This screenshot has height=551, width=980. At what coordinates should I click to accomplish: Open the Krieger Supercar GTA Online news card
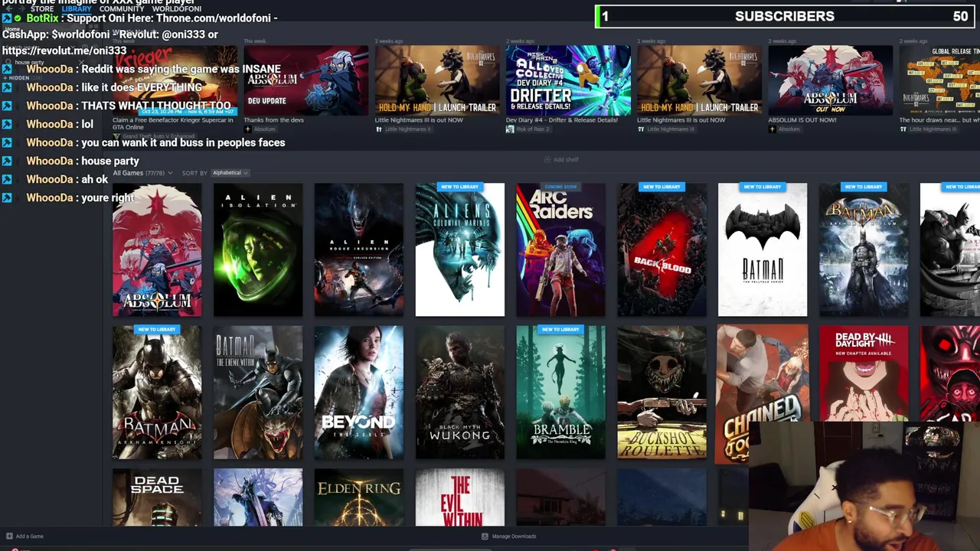coord(175,80)
